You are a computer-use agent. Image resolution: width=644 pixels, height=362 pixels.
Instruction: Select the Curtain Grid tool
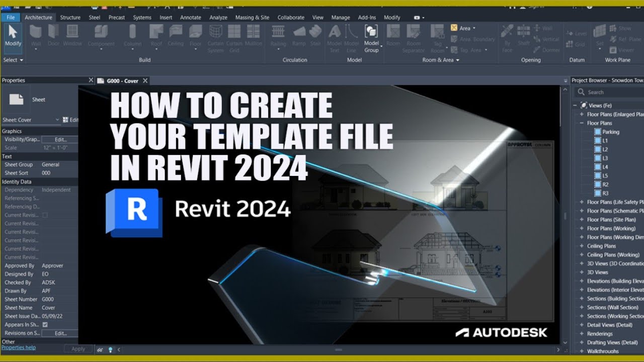[x=234, y=39]
